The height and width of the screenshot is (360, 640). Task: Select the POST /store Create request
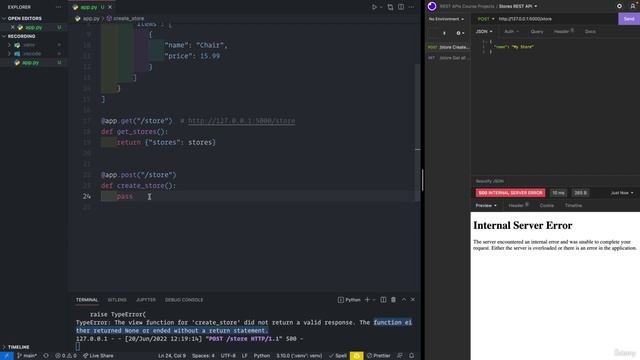tap(448, 47)
